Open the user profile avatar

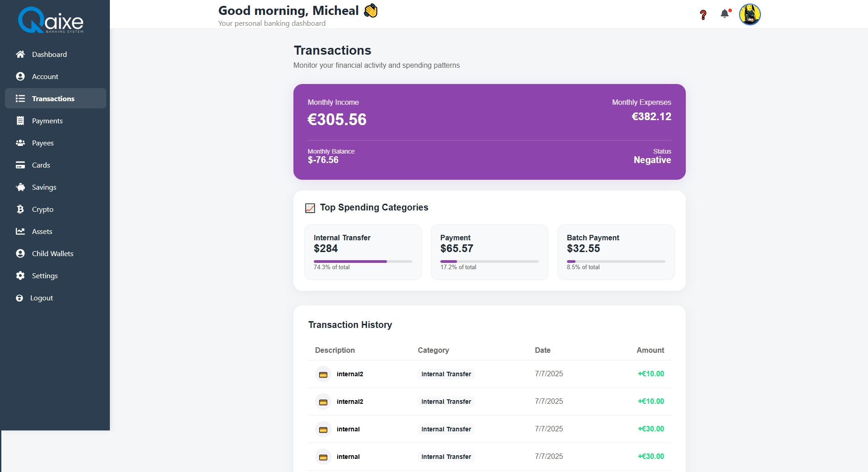tap(750, 14)
